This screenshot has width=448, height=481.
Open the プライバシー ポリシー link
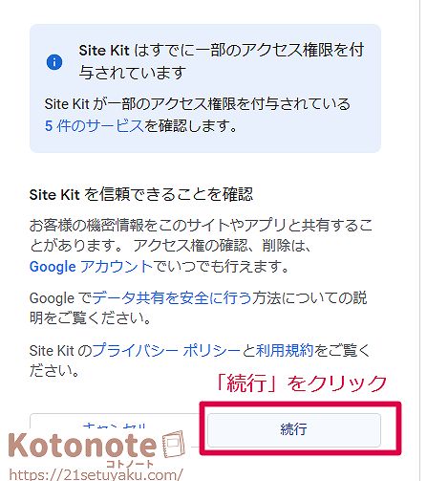(166, 350)
